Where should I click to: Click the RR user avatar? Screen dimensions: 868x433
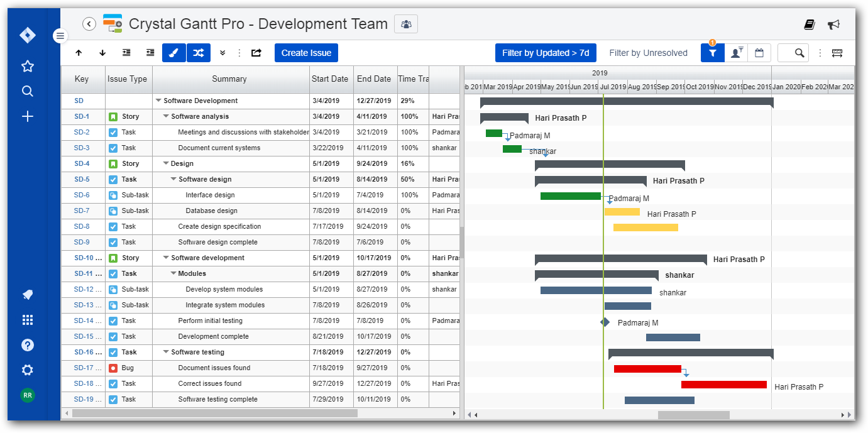pos(28,395)
